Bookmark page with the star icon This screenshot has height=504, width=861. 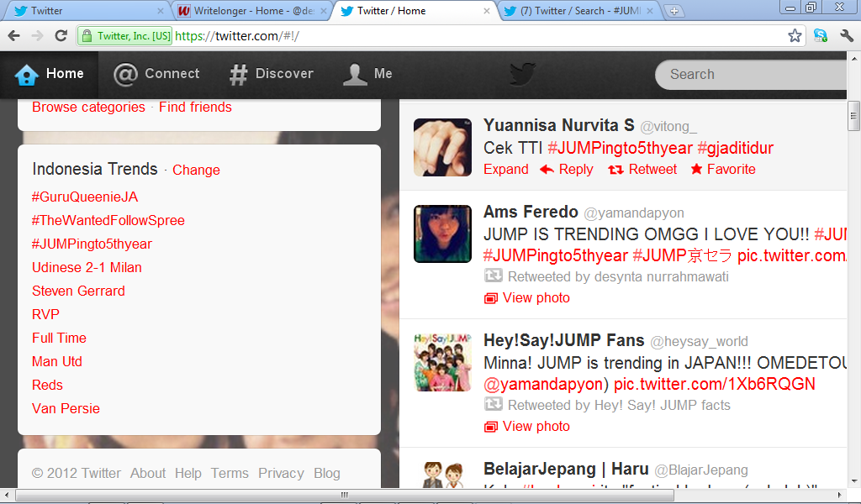pos(795,35)
